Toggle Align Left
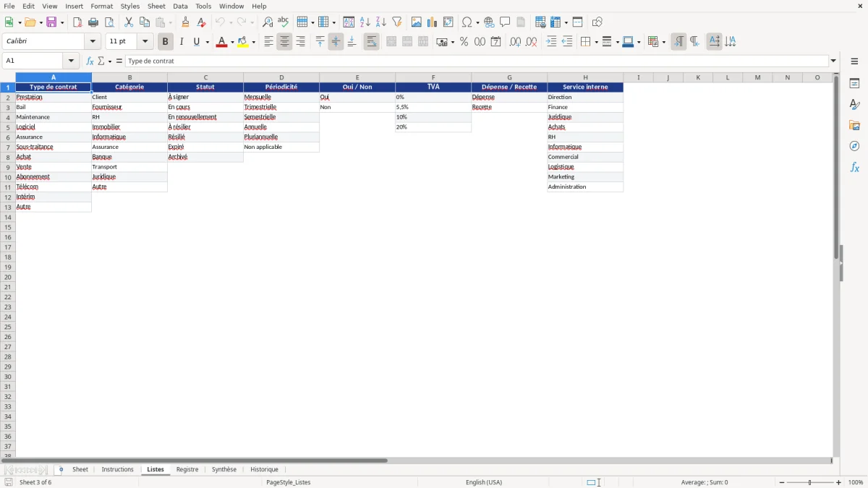This screenshot has height=488, width=868. click(269, 42)
